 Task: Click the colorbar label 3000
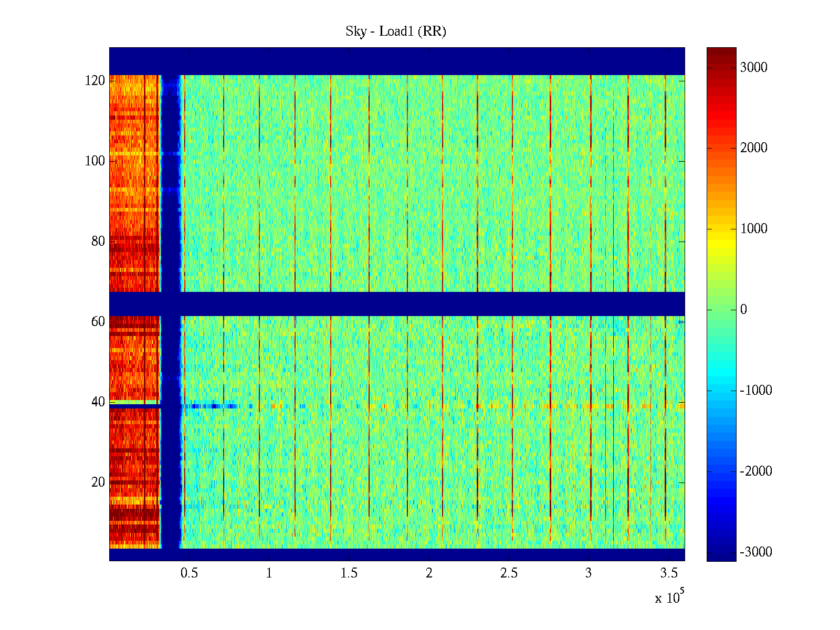tap(753, 68)
